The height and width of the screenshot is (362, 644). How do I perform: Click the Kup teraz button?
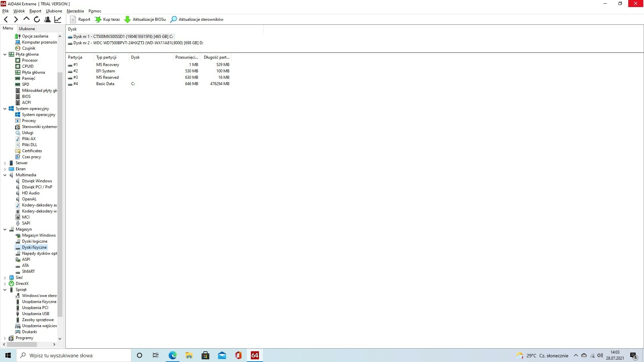pyautogui.click(x=107, y=19)
